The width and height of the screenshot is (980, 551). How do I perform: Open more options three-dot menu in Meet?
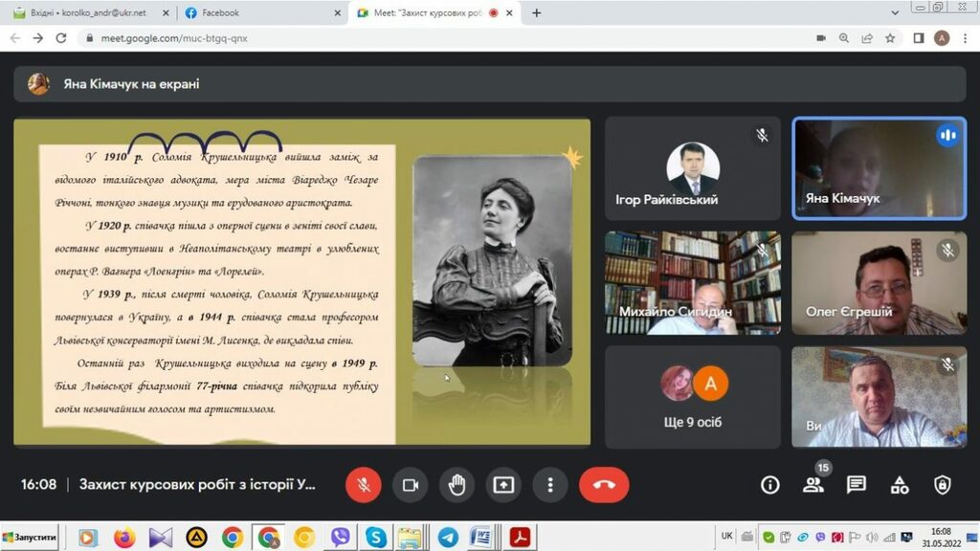pos(550,485)
